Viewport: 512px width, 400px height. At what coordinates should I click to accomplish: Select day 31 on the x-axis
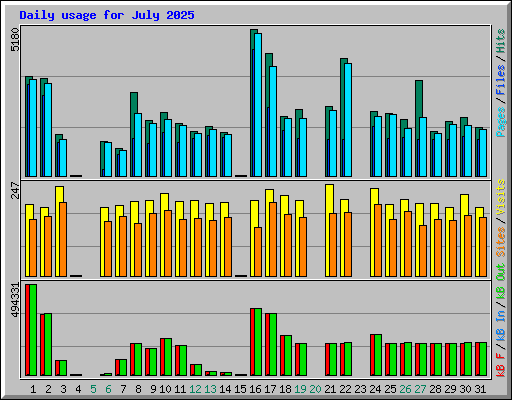tap(480, 389)
